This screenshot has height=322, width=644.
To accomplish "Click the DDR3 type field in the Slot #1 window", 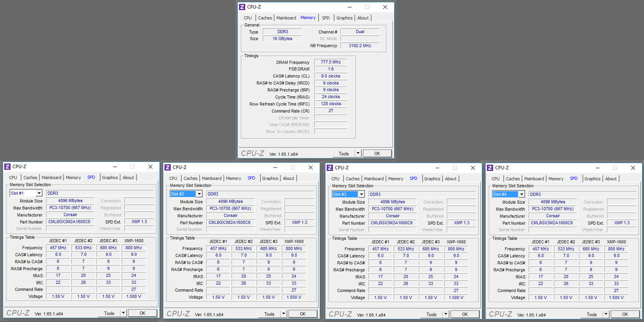I will tap(100, 193).
